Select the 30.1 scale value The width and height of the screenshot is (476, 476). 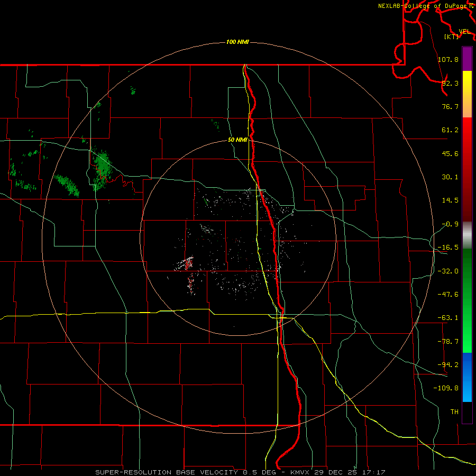[x=450, y=177]
